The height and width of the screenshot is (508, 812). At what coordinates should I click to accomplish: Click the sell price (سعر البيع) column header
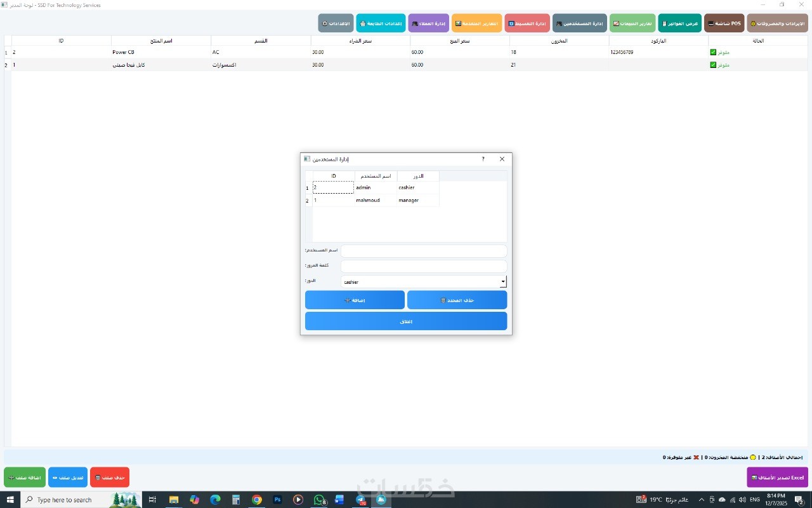click(460, 41)
